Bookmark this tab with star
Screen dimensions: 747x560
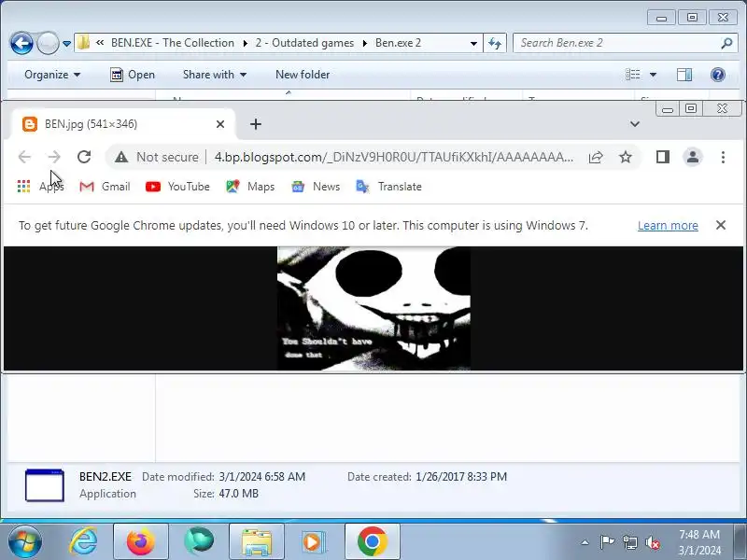pyautogui.click(x=625, y=157)
